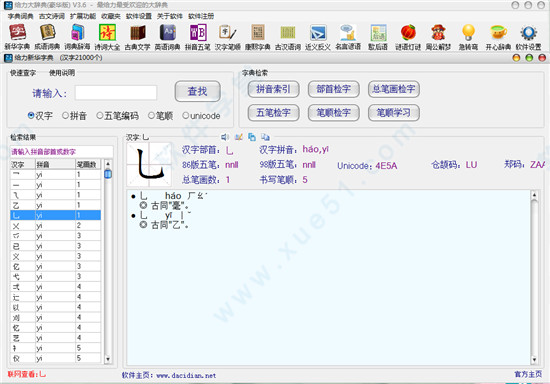This screenshot has height=384, width=550.
Task: Click the 笔顺学习 button
Action: click(x=394, y=113)
